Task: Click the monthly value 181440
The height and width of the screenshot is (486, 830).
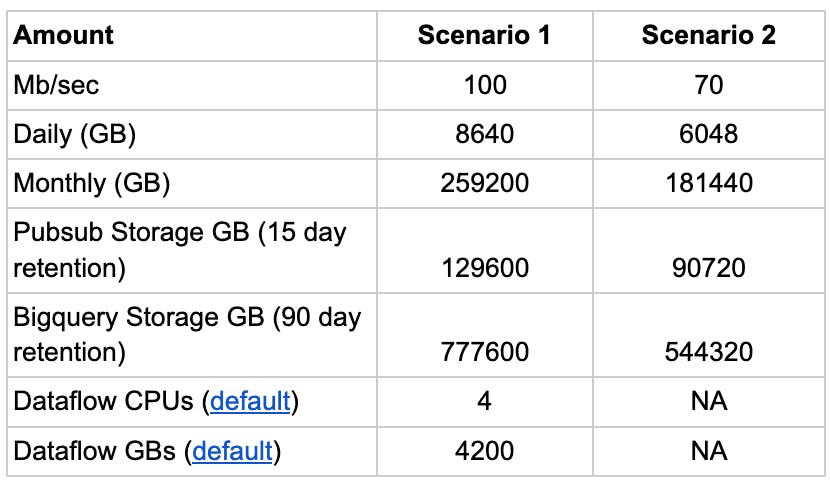Action: [x=708, y=183]
